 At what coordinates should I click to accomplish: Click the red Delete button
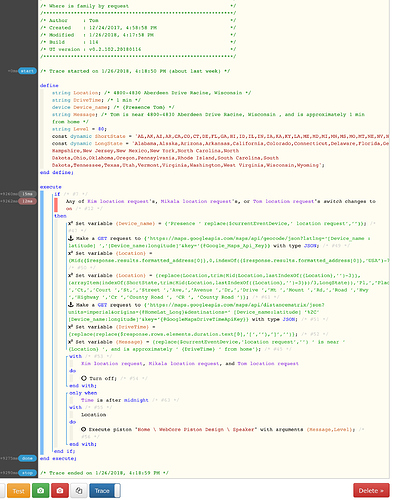371,491
